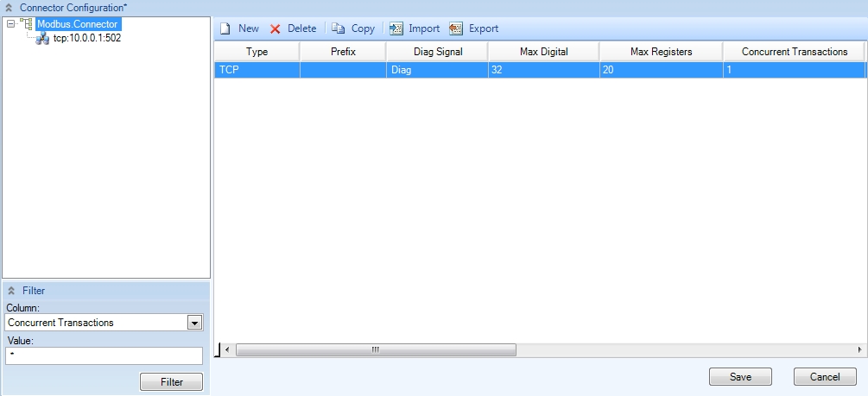868x396 pixels.
Task: Collapse the Filter panel chevron
Action: coord(11,291)
